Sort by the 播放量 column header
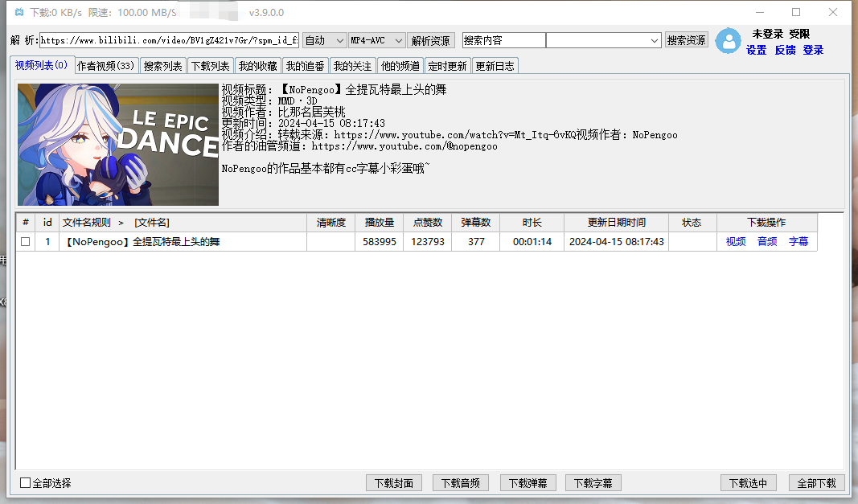Viewport: 858px width, 504px height. (380, 223)
